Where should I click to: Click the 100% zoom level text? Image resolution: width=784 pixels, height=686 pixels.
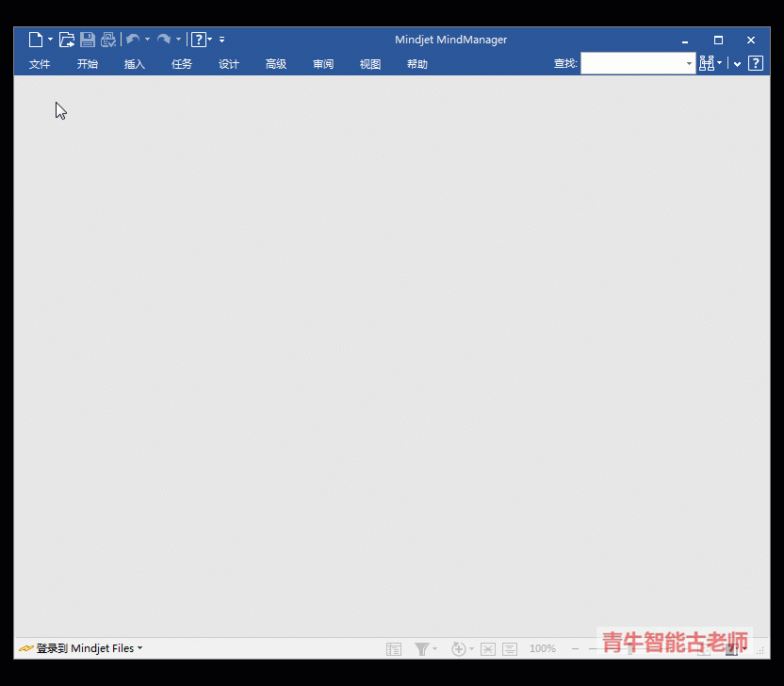543,648
